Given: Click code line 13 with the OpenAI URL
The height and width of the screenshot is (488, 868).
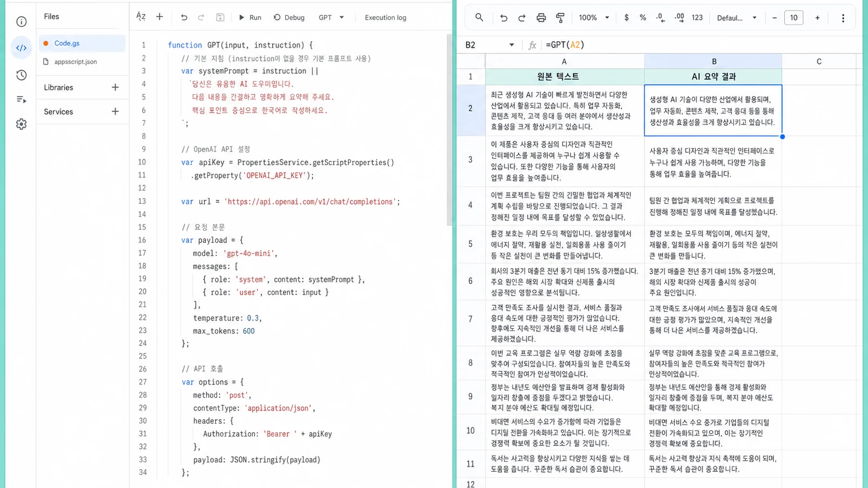Looking at the screenshot, I should [x=290, y=201].
